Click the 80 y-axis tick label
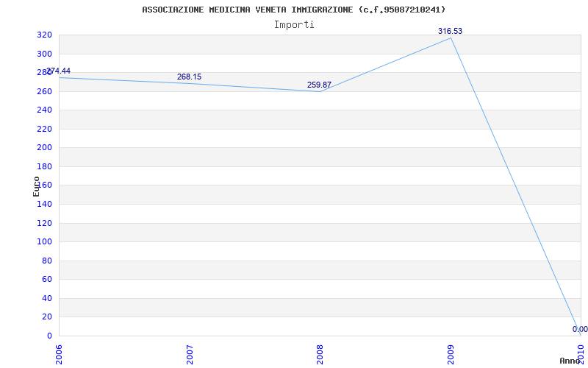 pyautogui.click(x=46, y=261)
